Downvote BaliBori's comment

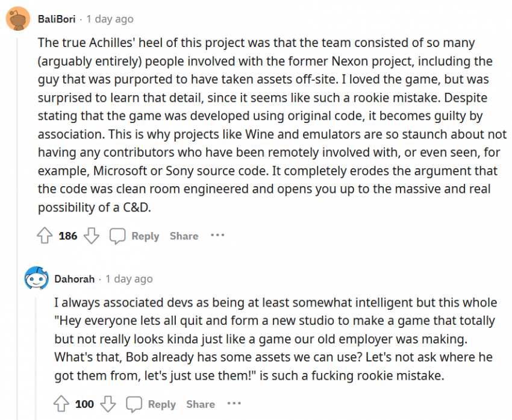[x=91, y=236]
